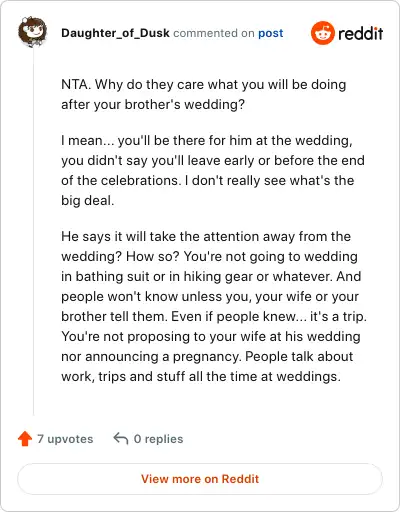
Task: Click the paragraph starting "NTA. Why do they"
Action: (204, 94)
